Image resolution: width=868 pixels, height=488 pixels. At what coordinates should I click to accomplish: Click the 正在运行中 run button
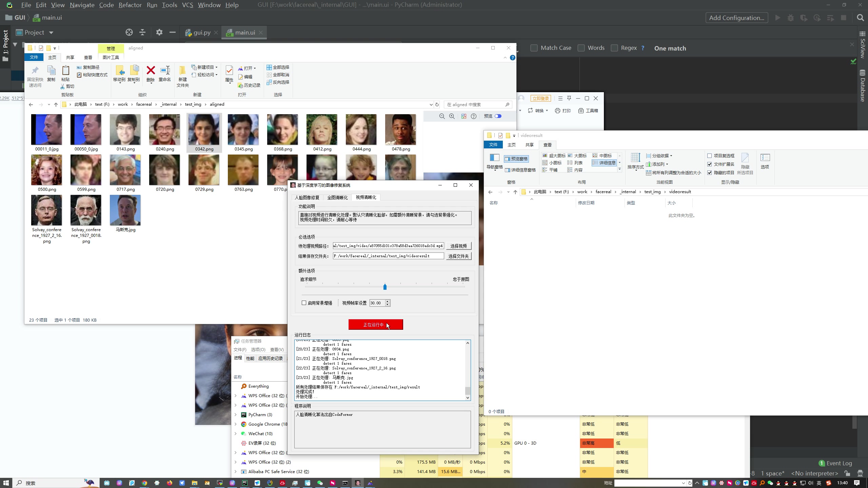(376, 325)
